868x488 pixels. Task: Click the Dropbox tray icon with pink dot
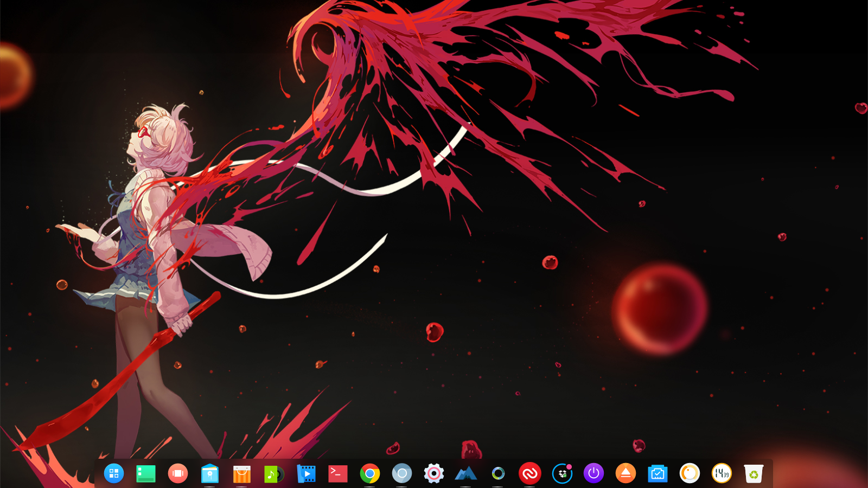click(562, 473)
